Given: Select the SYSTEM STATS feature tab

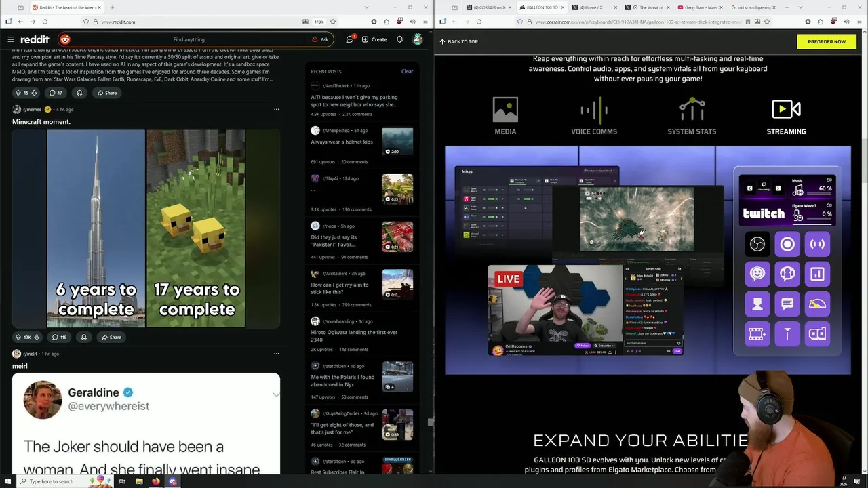Looking at the screenshot, I should pos(692,116).
